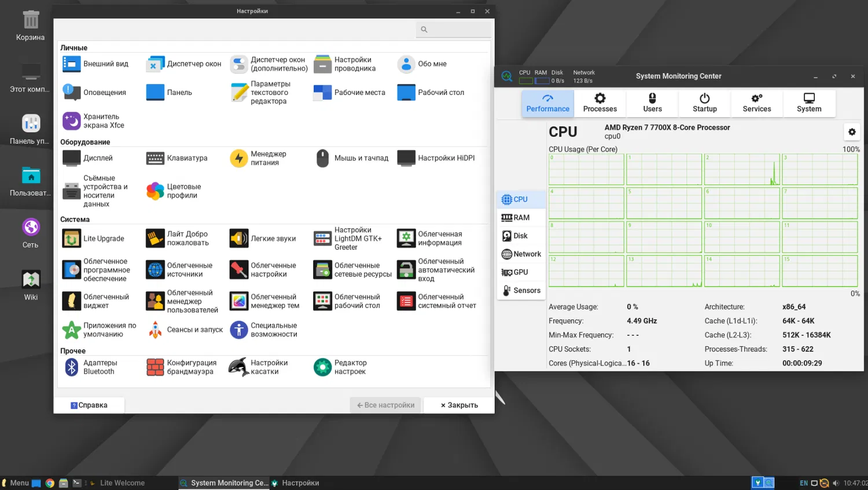Click the Все настройки button
Image resolution: width=868 pixels, height=490 pixels.
[x=385, y=405]
